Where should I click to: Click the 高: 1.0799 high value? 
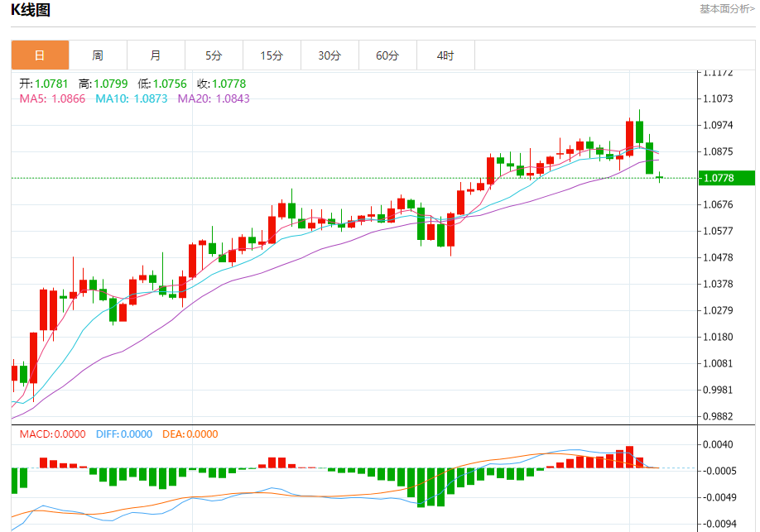[x=103, y=84]
